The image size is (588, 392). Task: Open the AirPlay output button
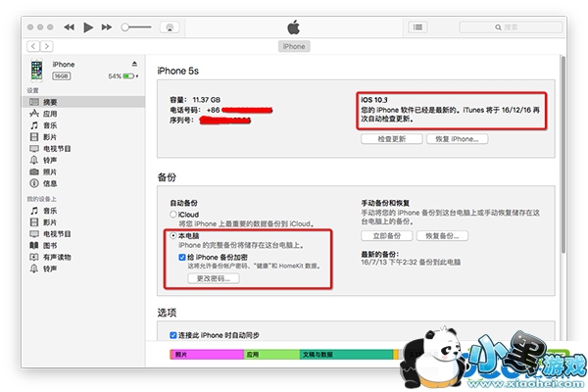pos(170,27)
